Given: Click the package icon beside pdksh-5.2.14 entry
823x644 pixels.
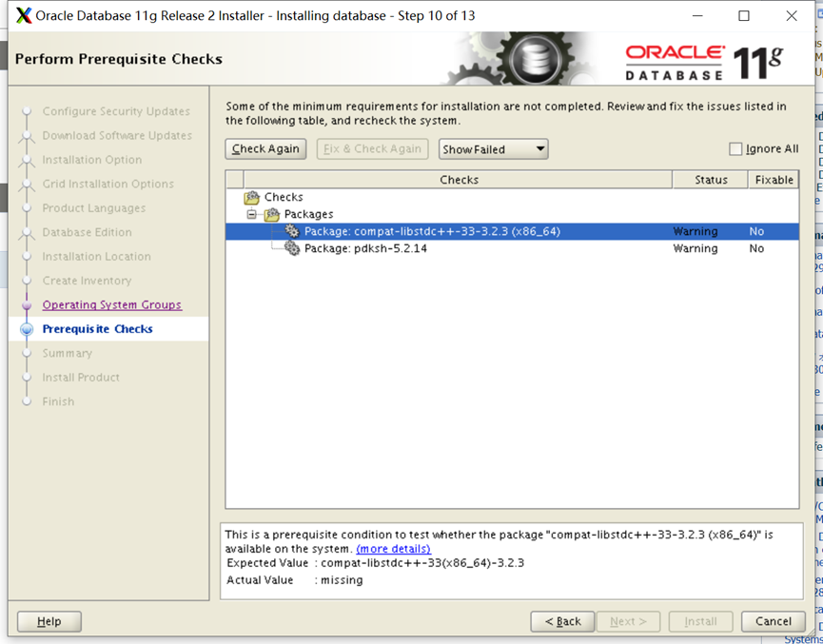Looking at the screenshot, I should (x=294, y=249).
